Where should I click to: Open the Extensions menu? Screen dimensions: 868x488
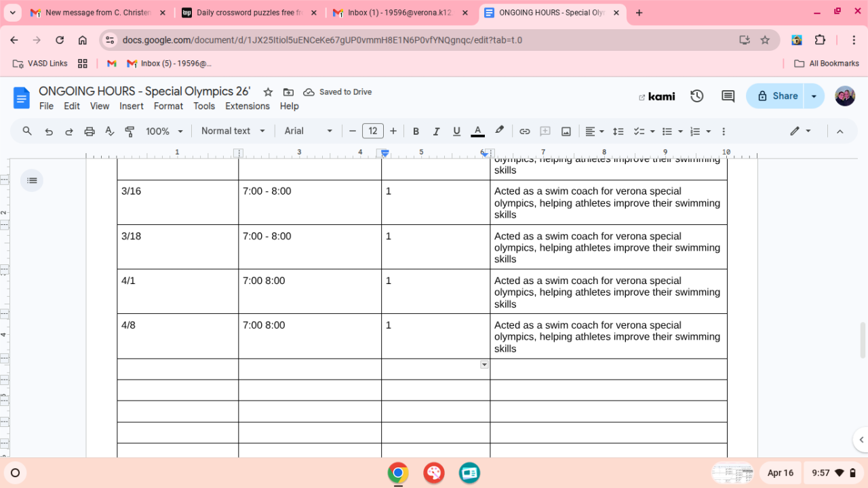pos(248,106)
